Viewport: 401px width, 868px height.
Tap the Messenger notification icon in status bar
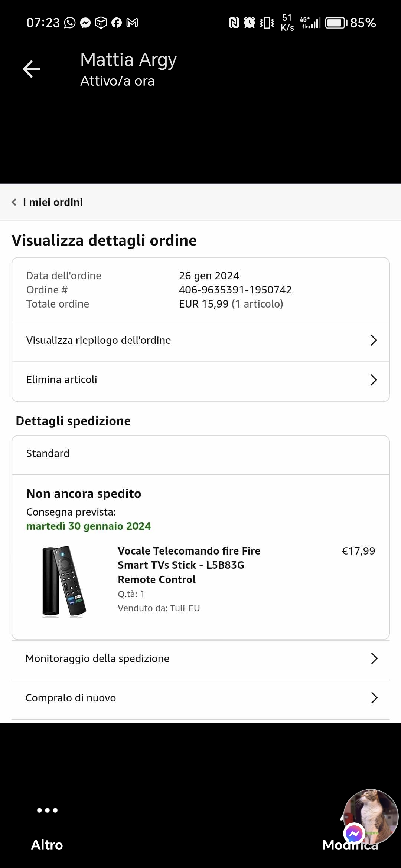85,23
